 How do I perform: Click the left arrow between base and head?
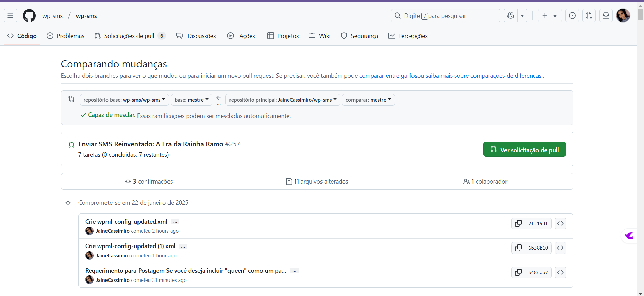[219, 98]
